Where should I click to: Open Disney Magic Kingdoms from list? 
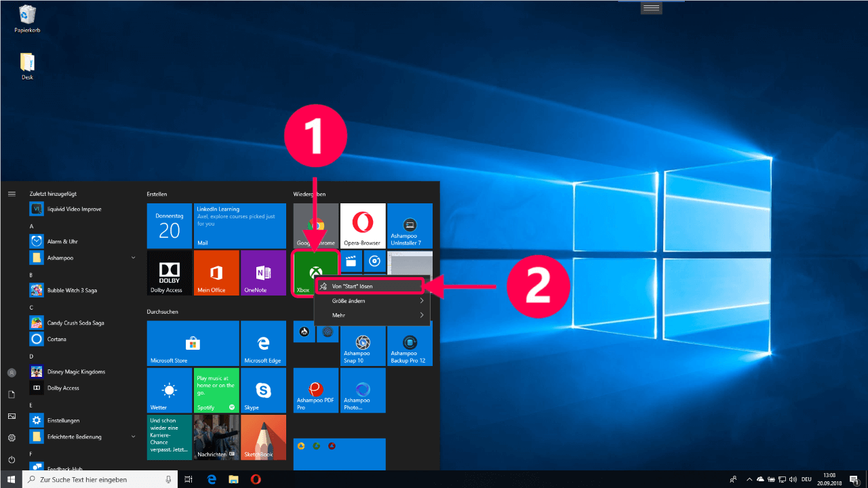[83, 371]
